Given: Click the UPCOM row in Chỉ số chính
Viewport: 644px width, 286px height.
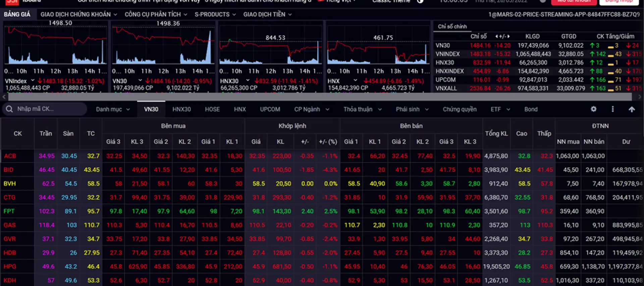Looking at the screenshot, I should (x=538, y=80).
